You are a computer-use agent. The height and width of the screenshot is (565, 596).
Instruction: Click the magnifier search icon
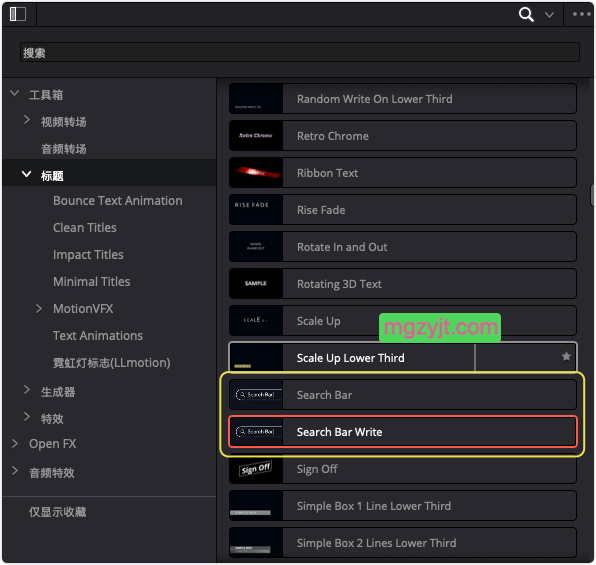[x=526, y=14]
